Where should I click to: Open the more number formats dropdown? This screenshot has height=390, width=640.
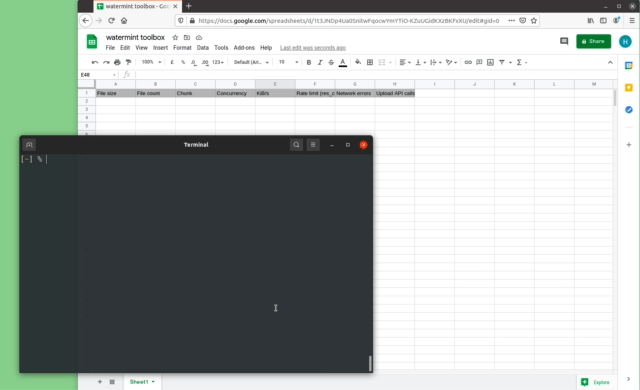(x=218, y=62)
